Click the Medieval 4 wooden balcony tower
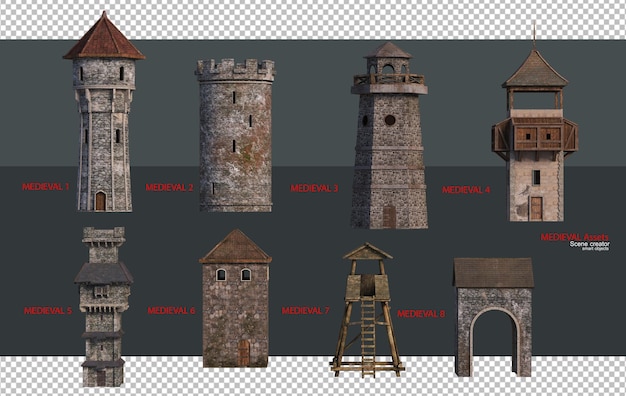This screenshot has height=396, width=626. pos(535,132)
